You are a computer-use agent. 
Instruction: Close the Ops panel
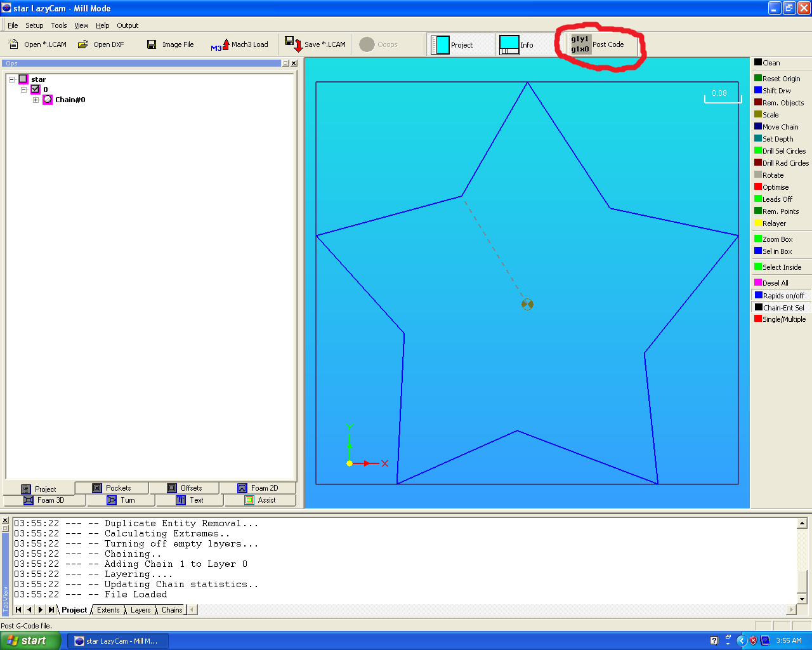click(294, 63)
